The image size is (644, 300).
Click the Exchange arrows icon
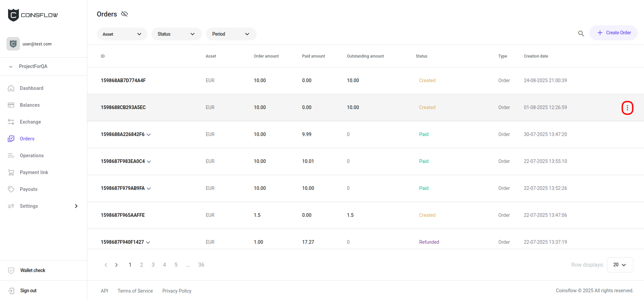11,122
